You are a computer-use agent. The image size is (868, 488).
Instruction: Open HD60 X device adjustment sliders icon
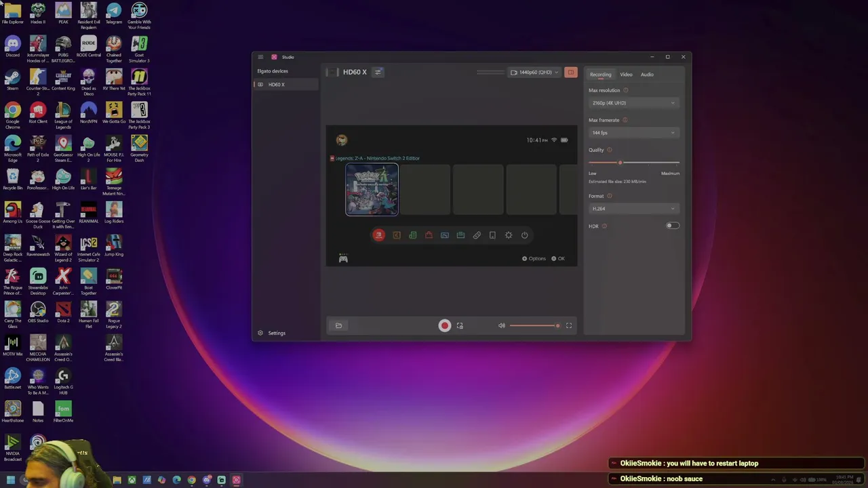(378, 72)
